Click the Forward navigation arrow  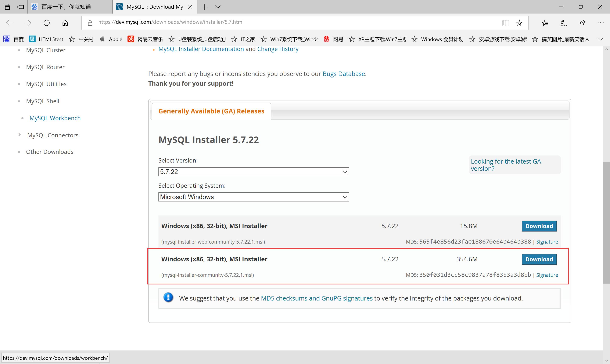[28, 23]
